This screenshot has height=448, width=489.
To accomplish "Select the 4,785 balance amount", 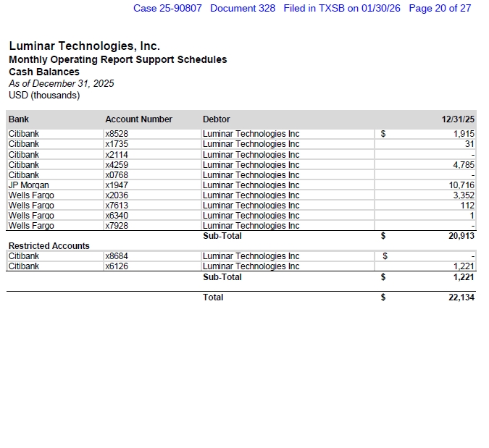I will click(464, 165).
